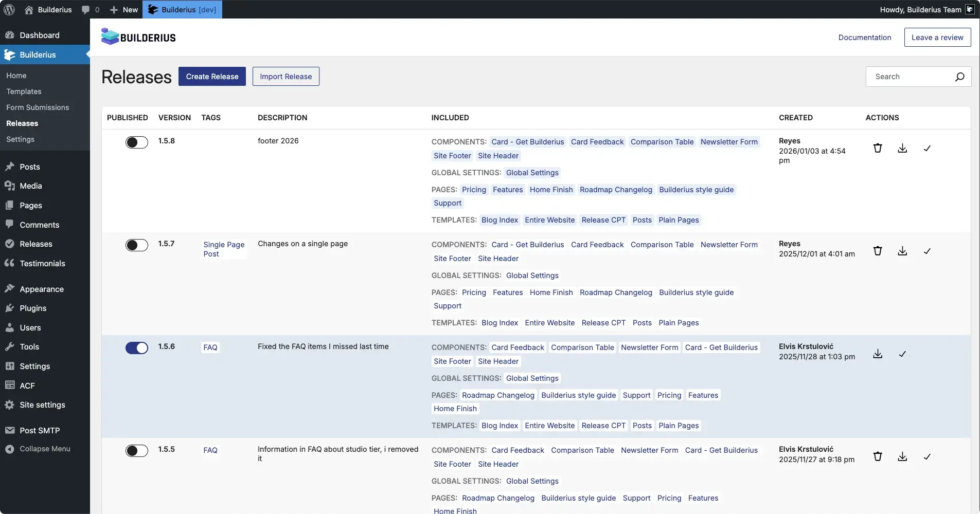Screen dimensions: 980x514
Task: Click the Builderius logo
Action: click(139, 37)
